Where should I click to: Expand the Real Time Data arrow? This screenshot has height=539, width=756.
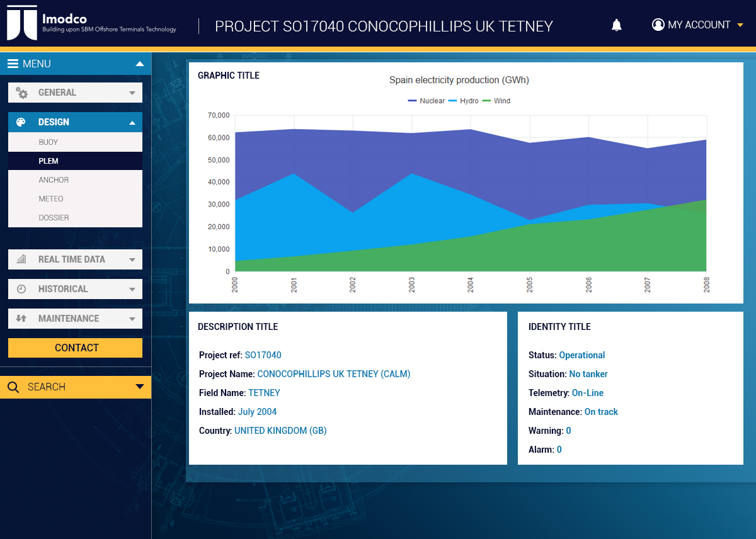(132, 259)
